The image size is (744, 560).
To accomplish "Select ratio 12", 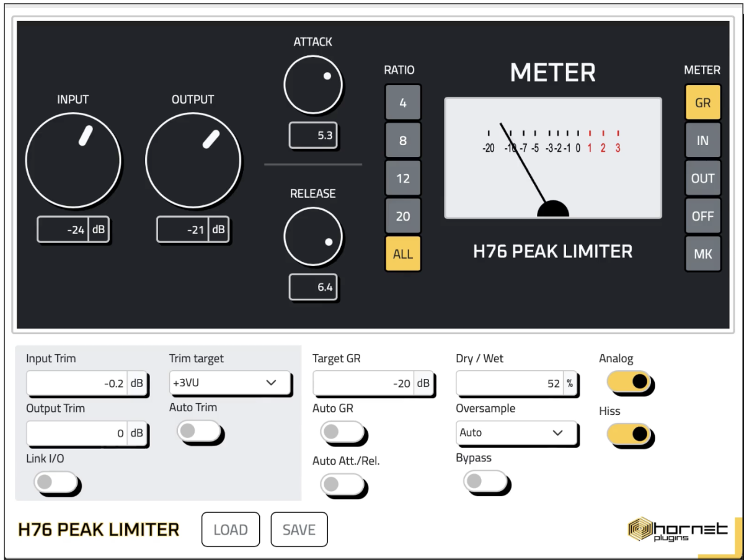I will pos(403,179).
